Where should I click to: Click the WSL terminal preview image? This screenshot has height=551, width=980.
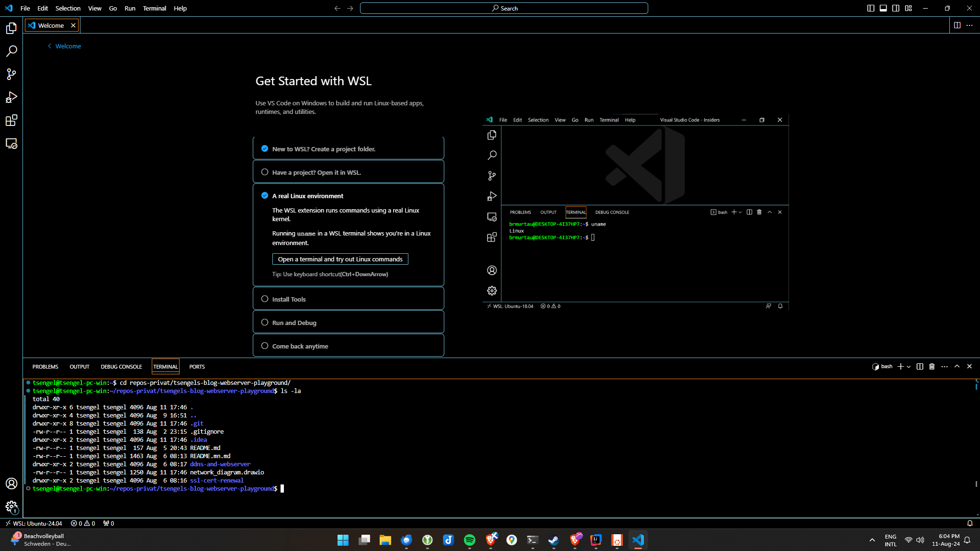(x=636, y=212)
